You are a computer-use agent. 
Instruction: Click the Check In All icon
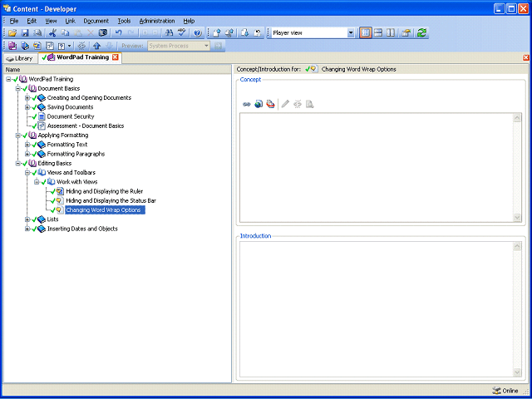(x=229, y=33)
